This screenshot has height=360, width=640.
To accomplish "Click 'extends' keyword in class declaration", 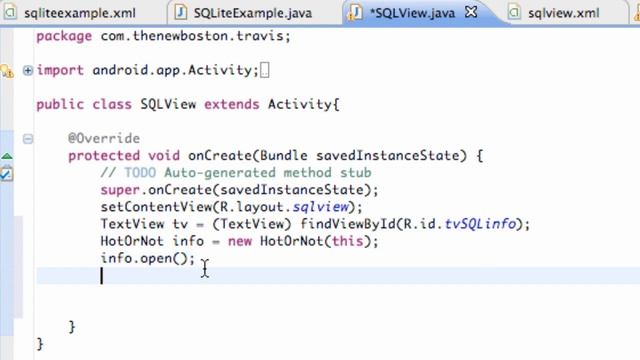I will [x=231, y=104].
